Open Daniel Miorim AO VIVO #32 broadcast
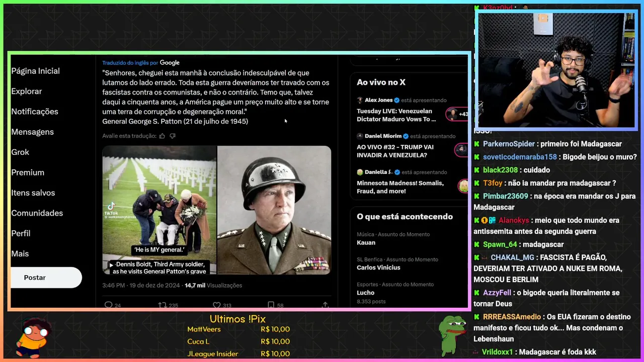 click(x=395, y=151)
